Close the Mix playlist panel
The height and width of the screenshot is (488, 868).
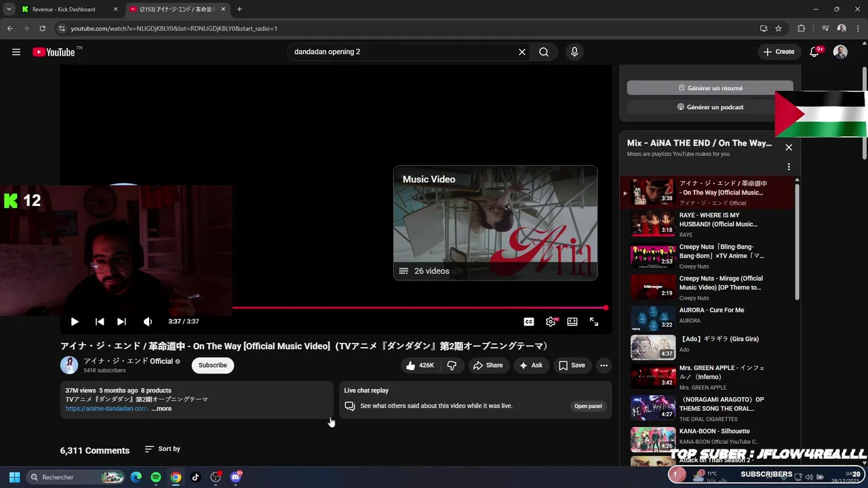(x=789, y=147)
